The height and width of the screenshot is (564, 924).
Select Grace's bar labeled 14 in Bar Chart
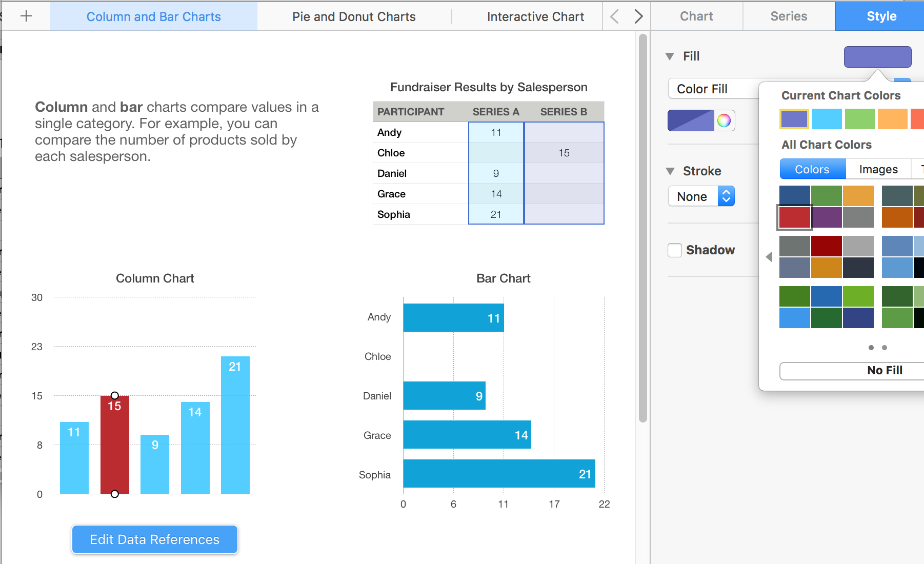(467, 435)
